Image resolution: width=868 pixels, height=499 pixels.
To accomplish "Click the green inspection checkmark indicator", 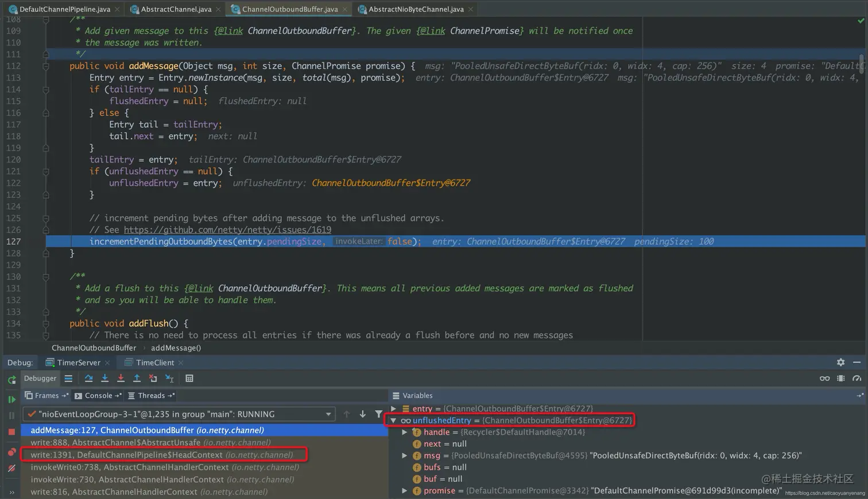I will pyautogui.click(x=861, y=21).
